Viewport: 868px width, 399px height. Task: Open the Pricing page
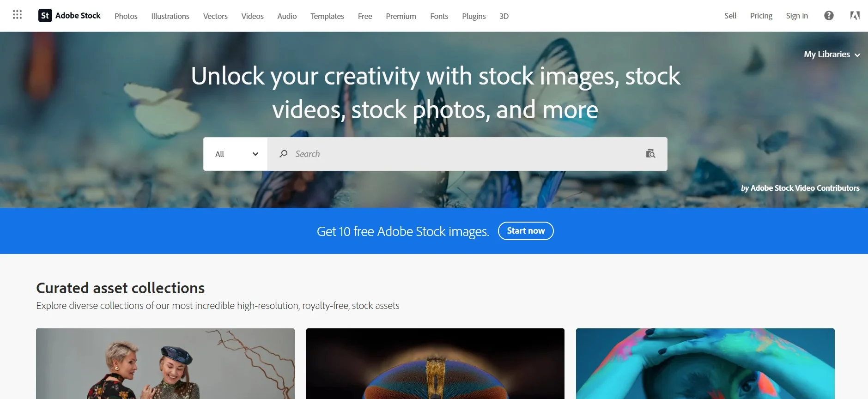click(761, 16)
